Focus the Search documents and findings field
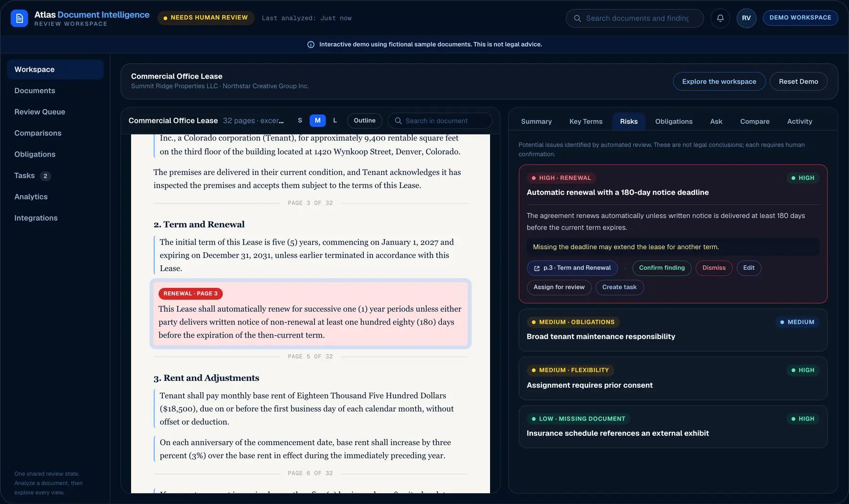 point(634,18)
